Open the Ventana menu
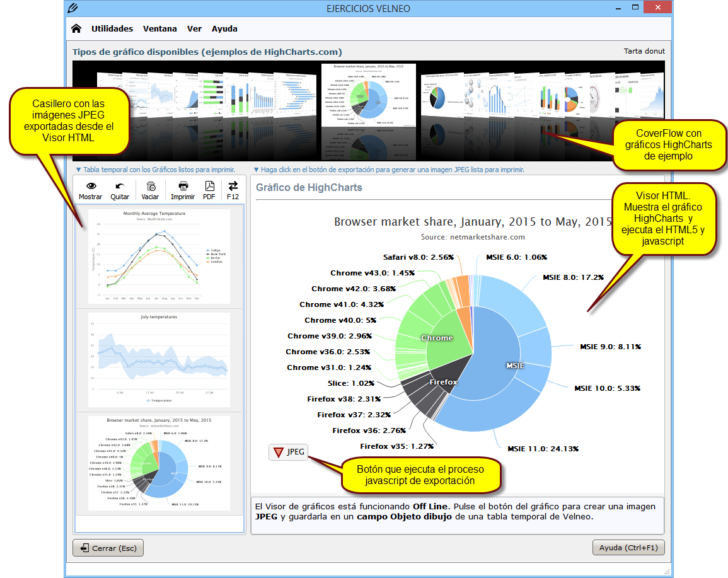 tap(159, 28)
